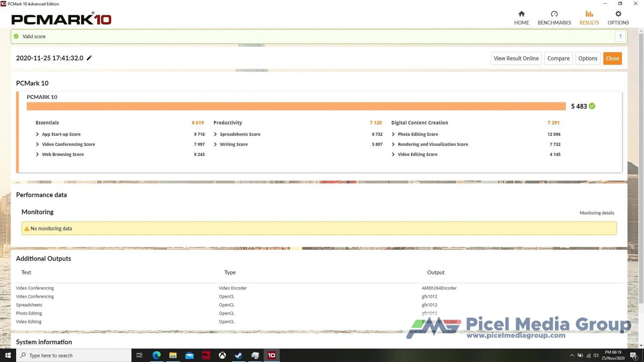This screenshot has height=362, width=644.
Task: Open the Benchmarks gauge icon
Action: click(x=554, y=14)
